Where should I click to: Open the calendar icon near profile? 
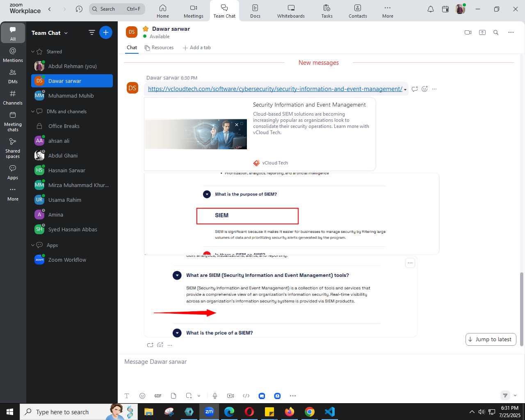tap(445, 9)
